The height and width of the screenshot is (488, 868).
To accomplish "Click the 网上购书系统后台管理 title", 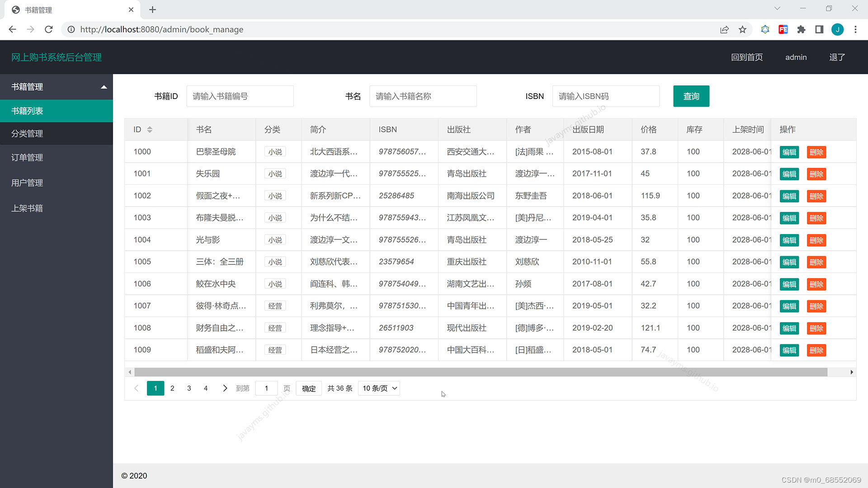I will click(57, 57).
